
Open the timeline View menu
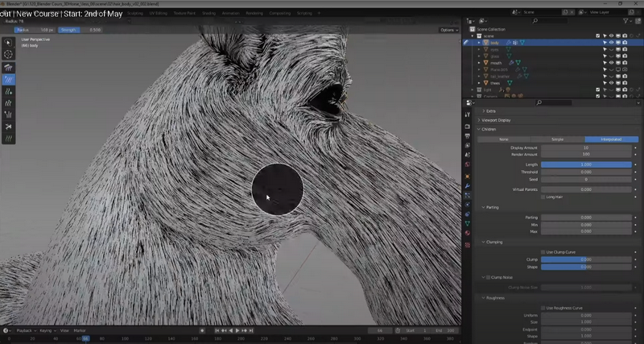point(64,330)
